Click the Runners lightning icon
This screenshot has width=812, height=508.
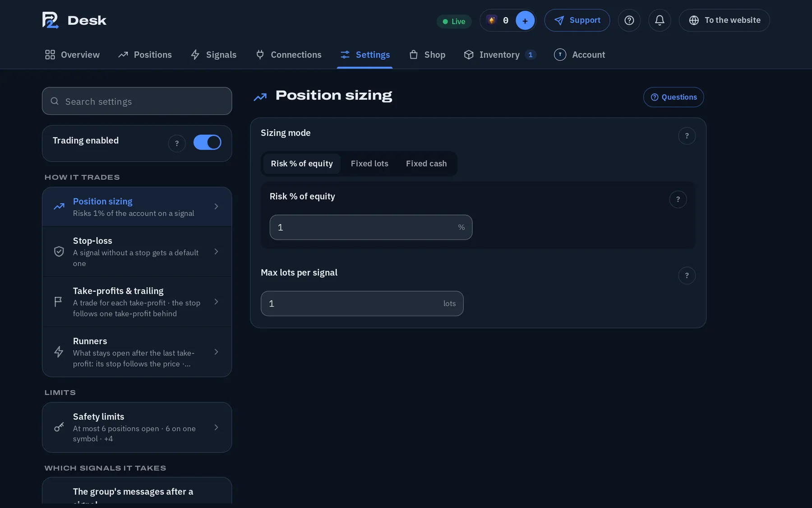(59, 352)
